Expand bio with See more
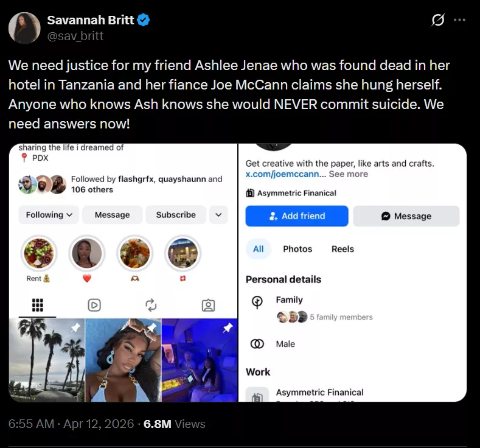This screenshot has width=480, height=448. (348, 174)
